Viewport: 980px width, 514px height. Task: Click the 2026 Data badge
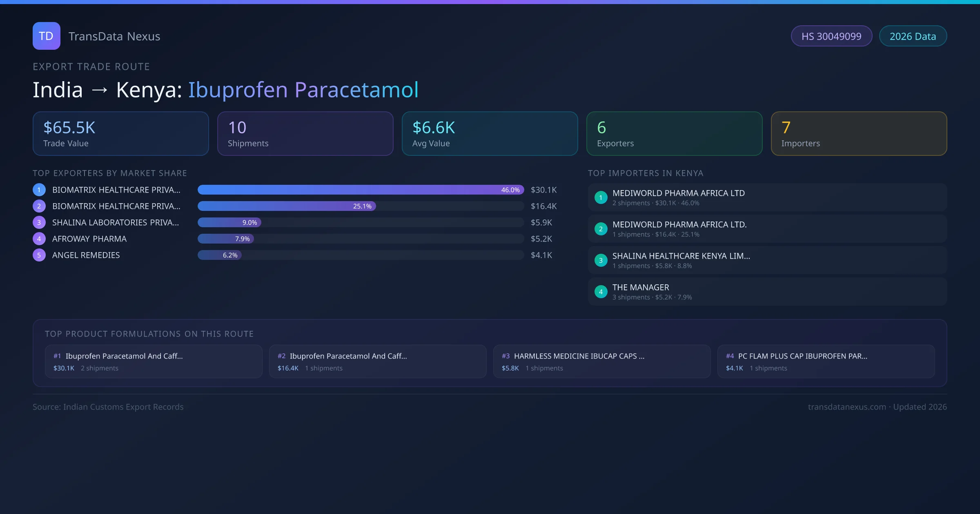click(913, 36)
